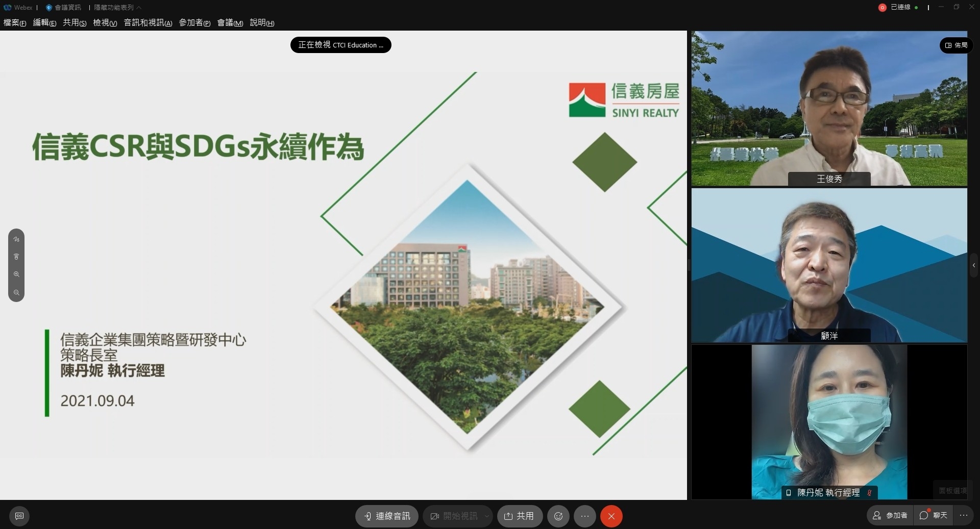The image size is (980, 529).
Task: Collapse the participant video panel with the chevron
Action: coord(974,265)
